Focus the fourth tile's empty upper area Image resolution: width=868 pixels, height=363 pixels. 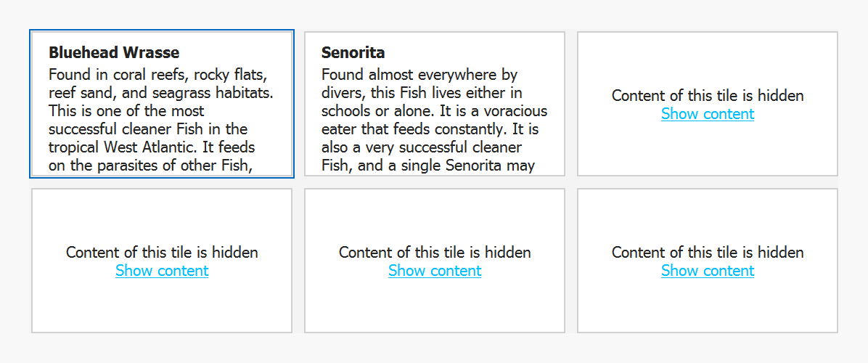point(162,214)
